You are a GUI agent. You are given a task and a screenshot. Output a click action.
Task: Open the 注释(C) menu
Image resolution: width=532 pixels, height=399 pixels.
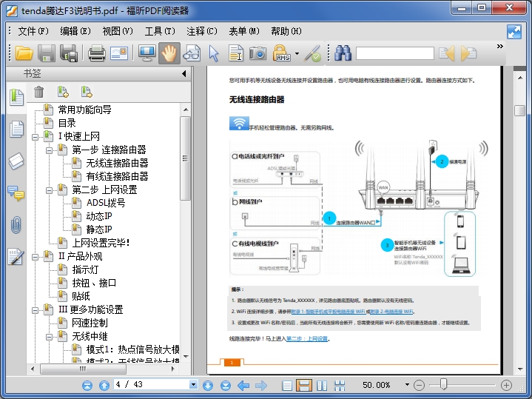pyautogui.click(x=202, y=31)
